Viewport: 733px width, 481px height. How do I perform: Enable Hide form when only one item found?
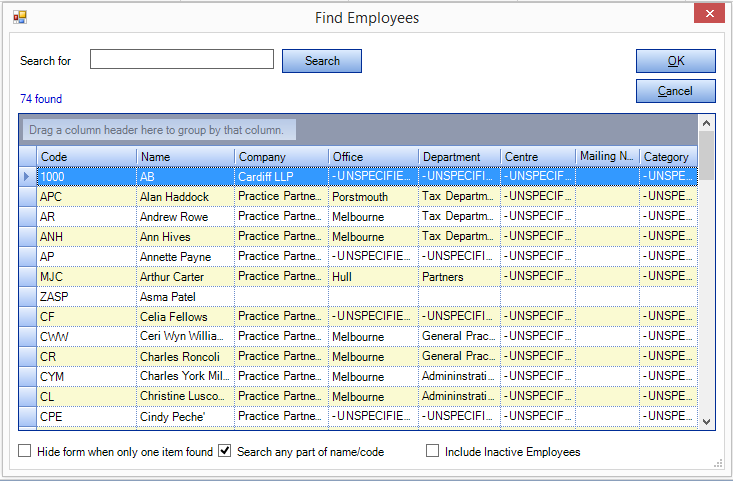tap(24, 451)
